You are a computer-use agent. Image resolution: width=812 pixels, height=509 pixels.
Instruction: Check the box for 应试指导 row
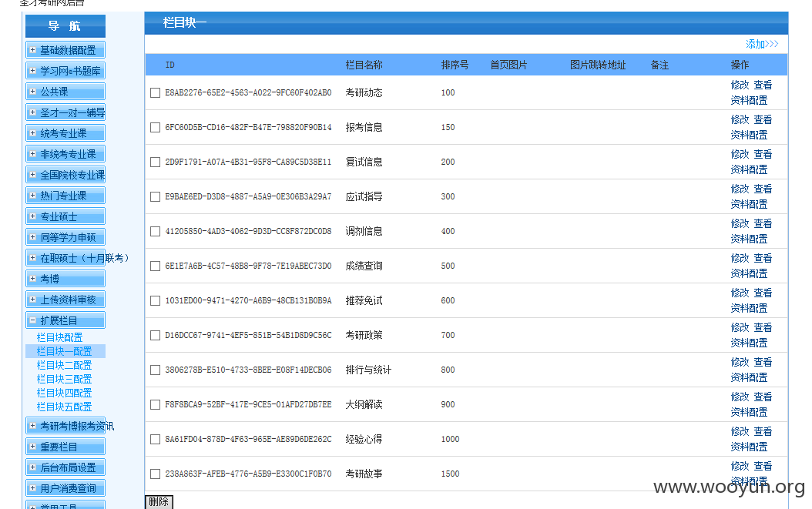(155, 197)
